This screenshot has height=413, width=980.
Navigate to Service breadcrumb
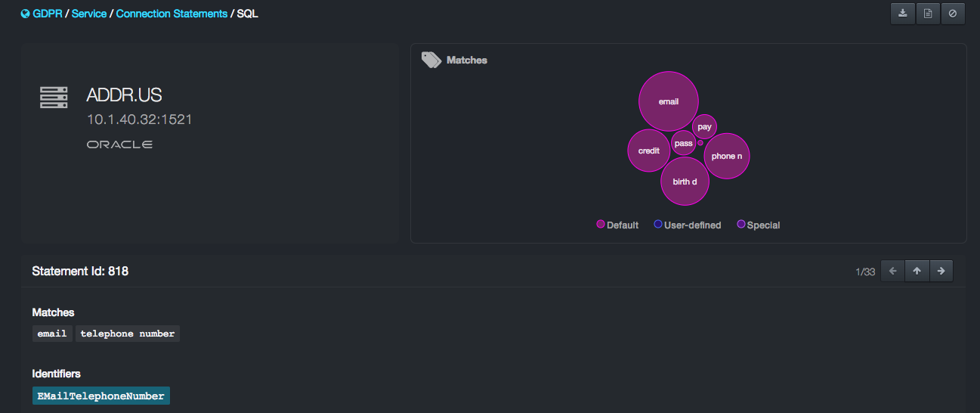pos(89,14)
